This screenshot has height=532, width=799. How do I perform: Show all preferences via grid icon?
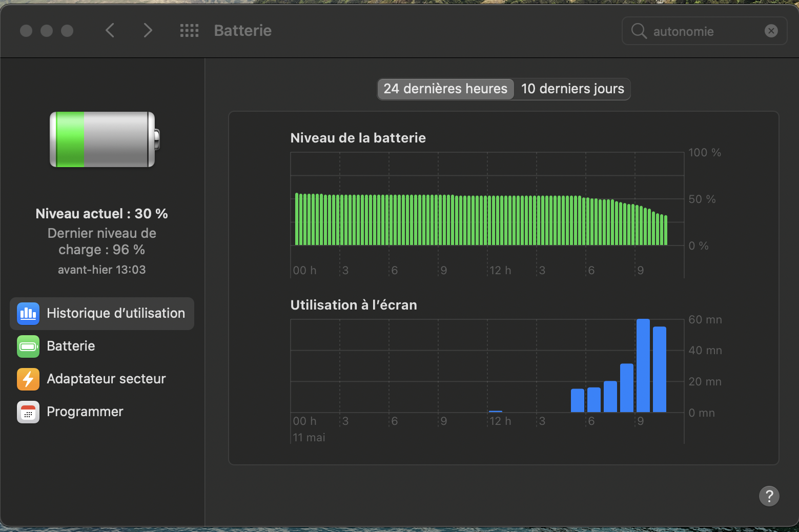tap(189, 31)
